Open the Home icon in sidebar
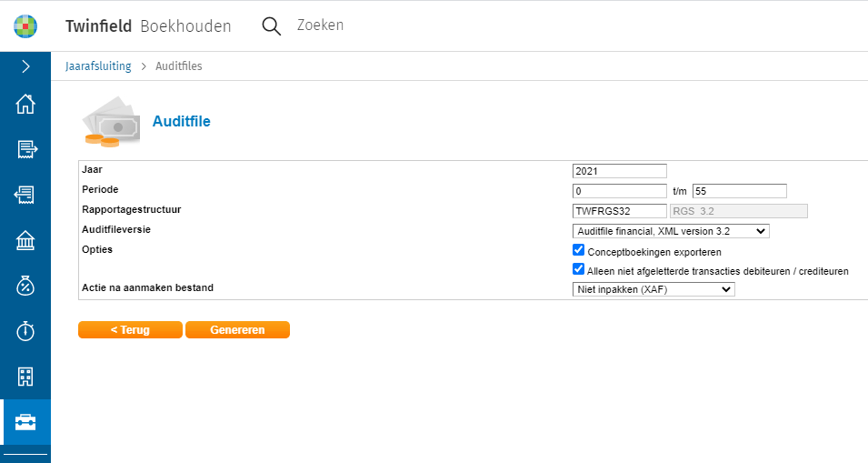 click(x=25, y=104)
